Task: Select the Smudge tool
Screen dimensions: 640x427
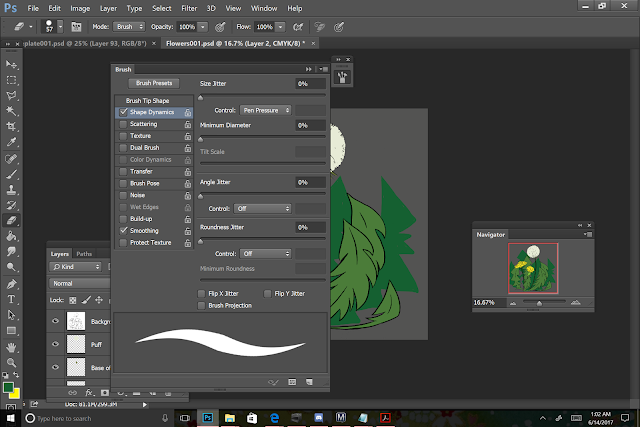Action: pyautogui.click(x=11, y=251)
